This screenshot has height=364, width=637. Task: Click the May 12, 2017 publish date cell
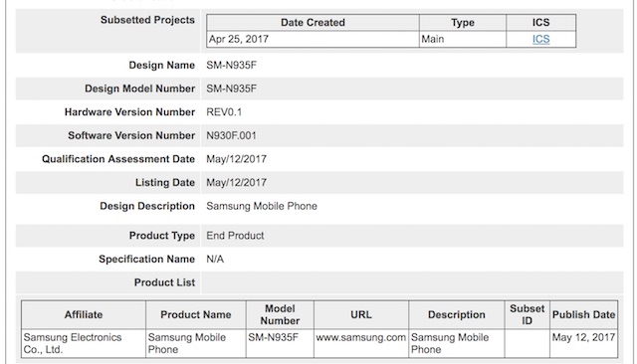pyautogui.click(x=583, y=337)
